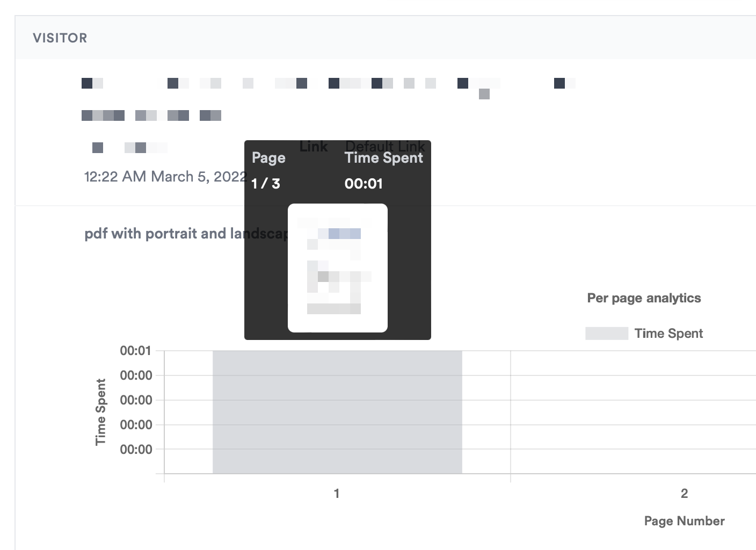This screenshot has height=550, width=756.
Task: Open the pdf with portrait and landscape title
Action: point(186,234)
